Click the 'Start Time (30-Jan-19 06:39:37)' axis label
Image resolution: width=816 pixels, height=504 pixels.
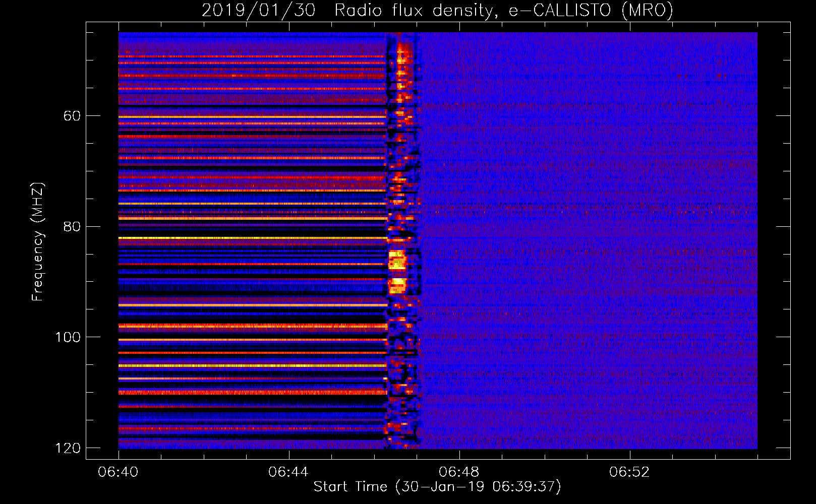tap(437, 487)
